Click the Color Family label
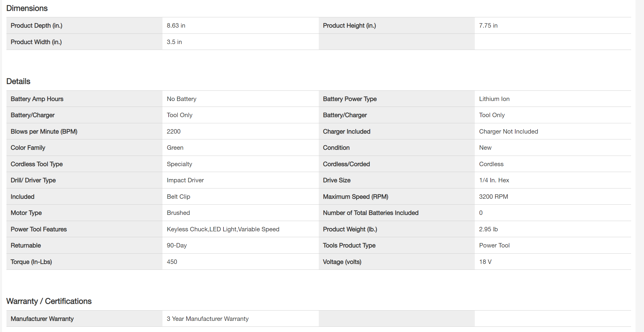 28,148
